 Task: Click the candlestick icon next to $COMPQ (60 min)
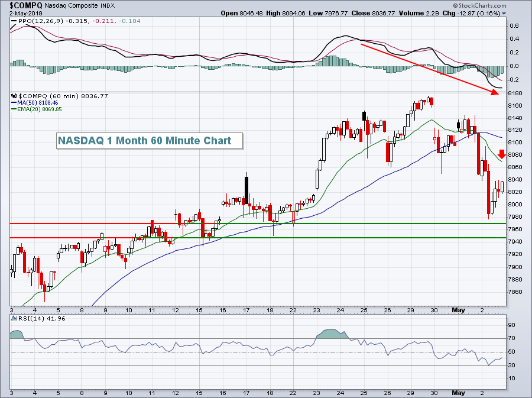(x=14, y=96)
